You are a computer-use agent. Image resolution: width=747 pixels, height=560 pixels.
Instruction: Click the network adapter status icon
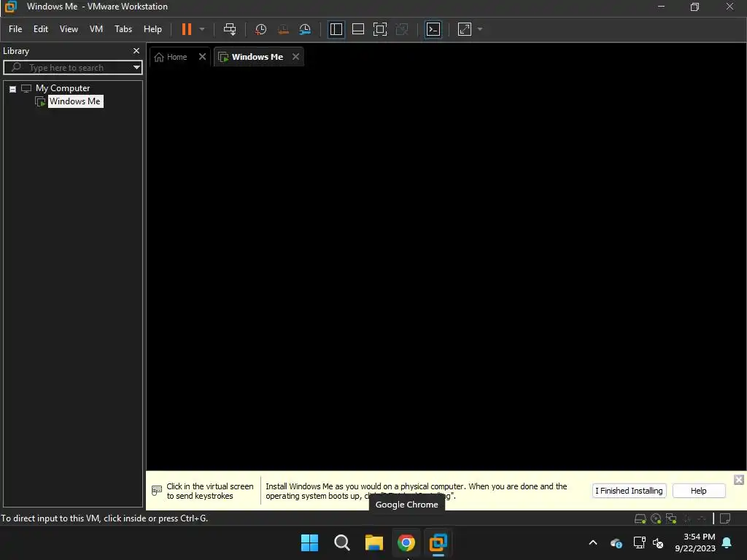pyautogui.click(x=671, y=518)
